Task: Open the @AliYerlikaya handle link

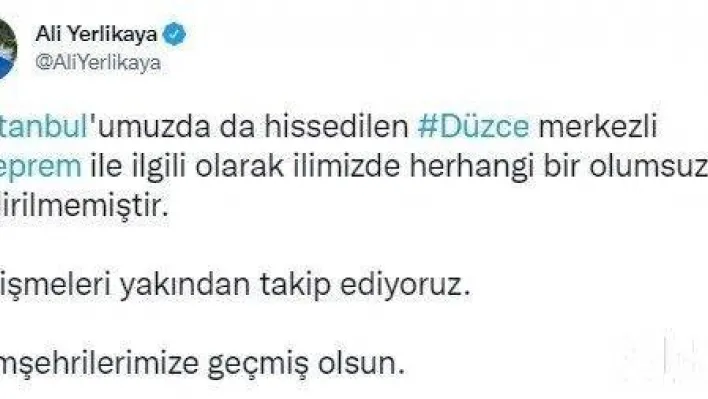Action: coord(98,62)
